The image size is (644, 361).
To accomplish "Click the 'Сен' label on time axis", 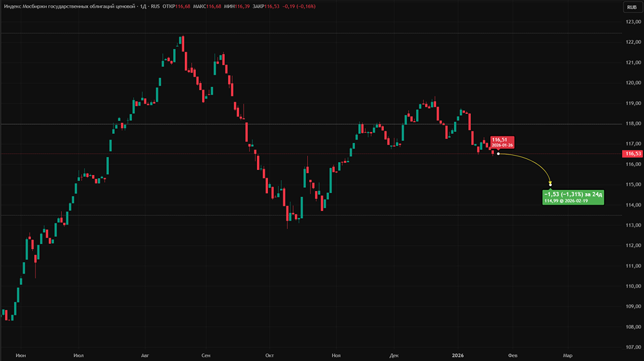I will click(206, 355).
